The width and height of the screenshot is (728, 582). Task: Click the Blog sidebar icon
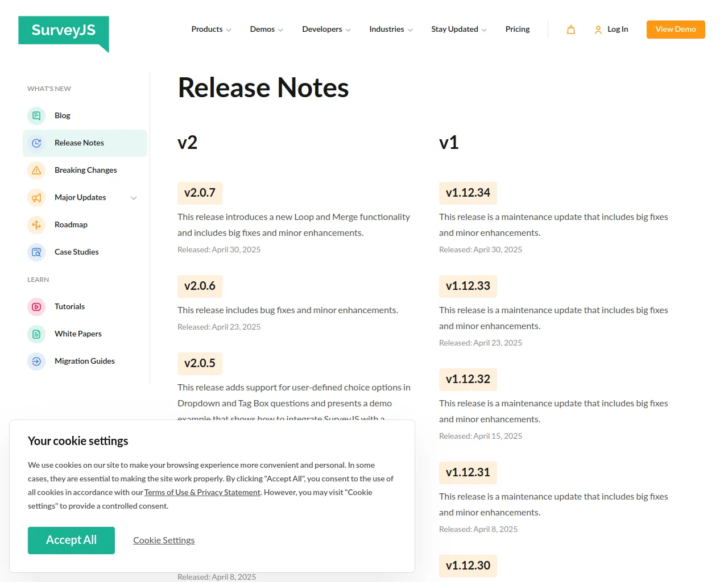pyautogui.click(x=36, y=116)
